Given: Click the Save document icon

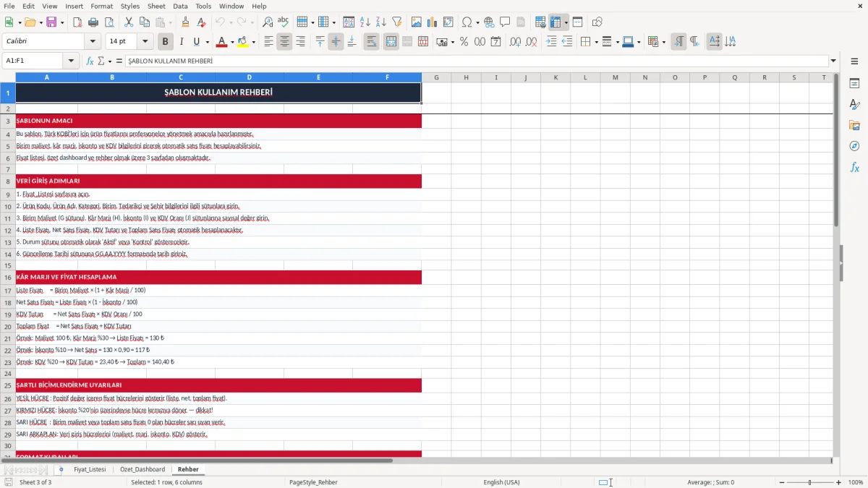Looking at the screenshot, I should (51, 22).
